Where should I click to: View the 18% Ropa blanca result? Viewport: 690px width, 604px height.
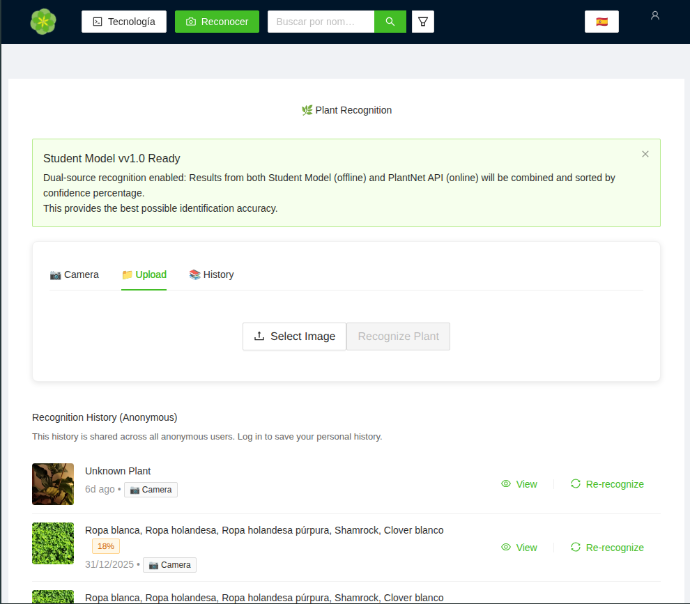[x=519, y=547]
